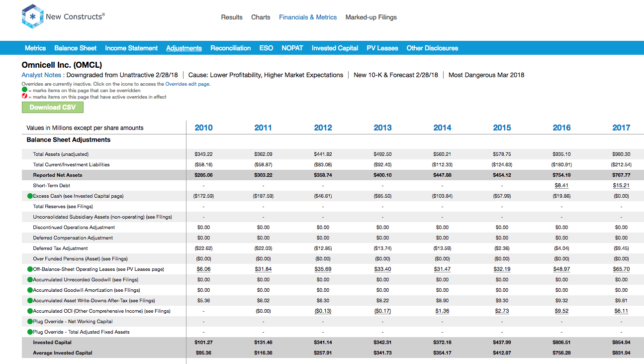
Task: Open the NOPAT tab
Action: (x=292, y=48)
